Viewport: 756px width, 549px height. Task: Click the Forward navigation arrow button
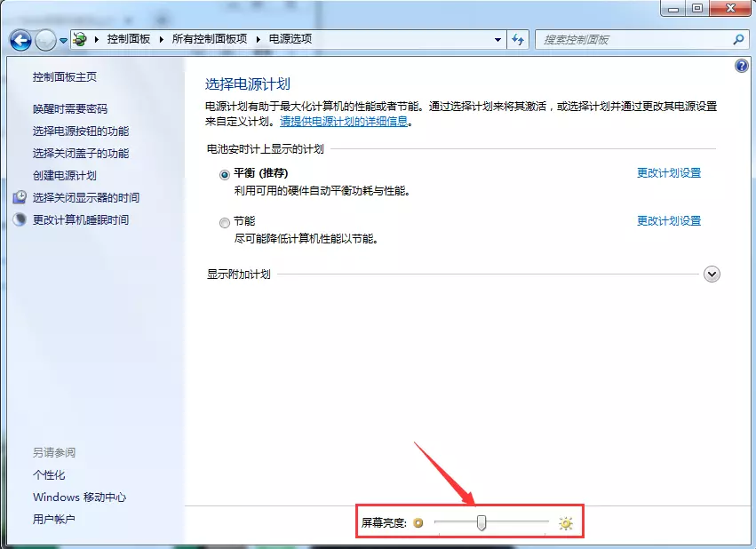tap(46, 40)
